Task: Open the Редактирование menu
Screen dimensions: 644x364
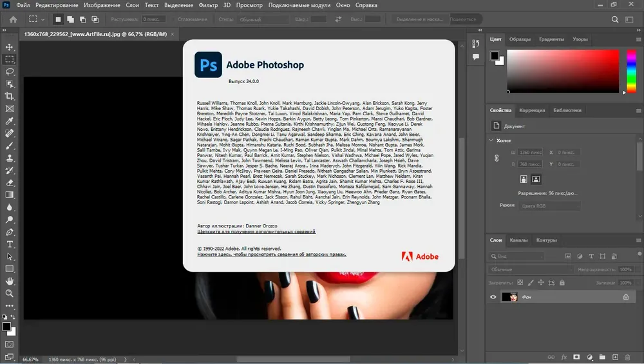Action: pyautogui.click(x=57, y=5)
